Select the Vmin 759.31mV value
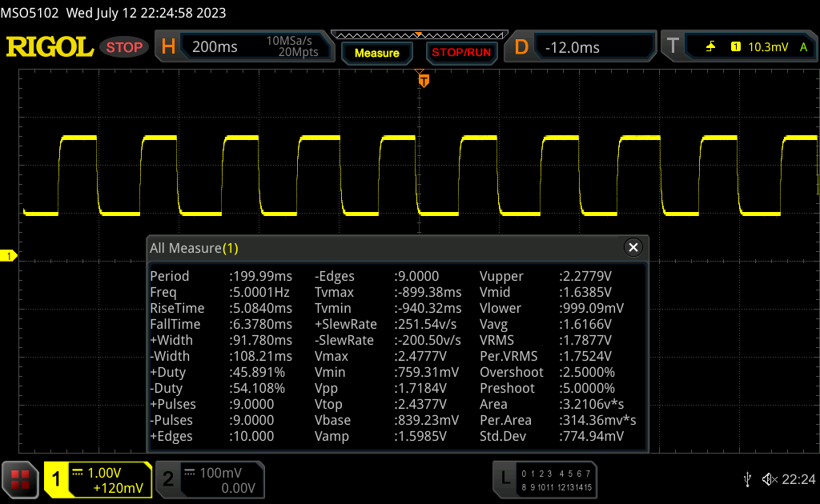The height and width of the screenshot is (504, 820). (x=426, y=372)
